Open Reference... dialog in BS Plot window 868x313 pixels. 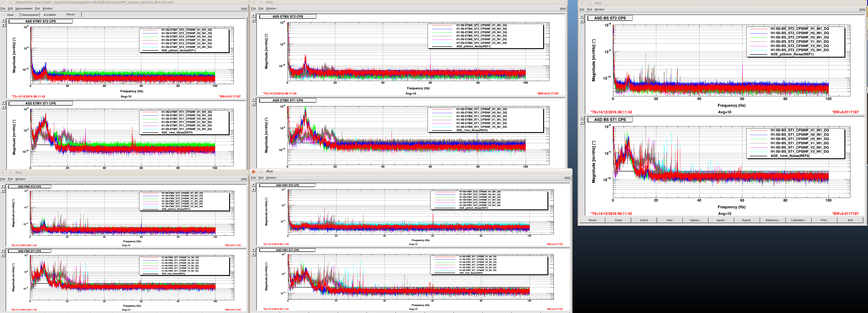773,220
